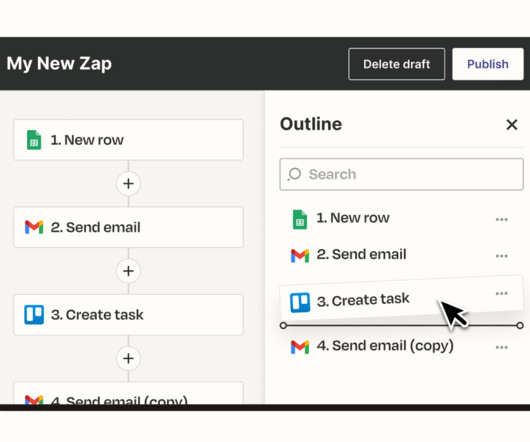Viewport: 530px width, 442px height.
Task: Open three-dot menu for outline Send email
Action: (502, 256)
